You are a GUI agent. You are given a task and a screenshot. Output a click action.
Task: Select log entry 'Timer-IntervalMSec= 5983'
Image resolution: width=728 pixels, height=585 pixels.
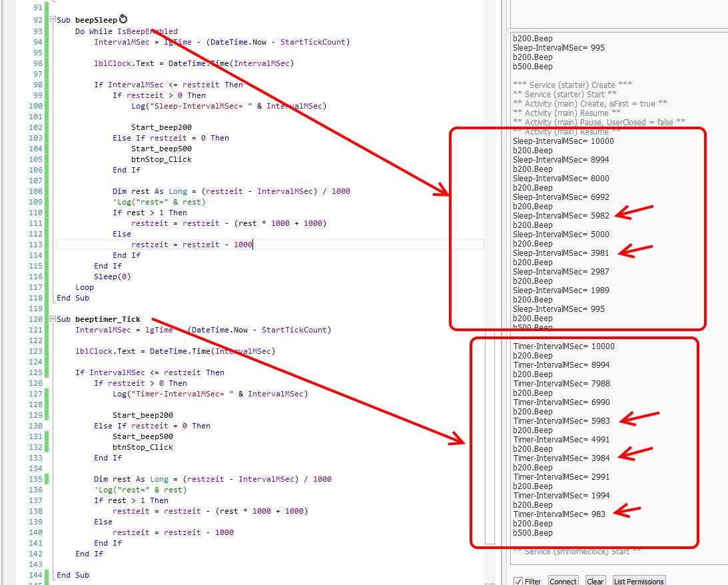point(561,420)
